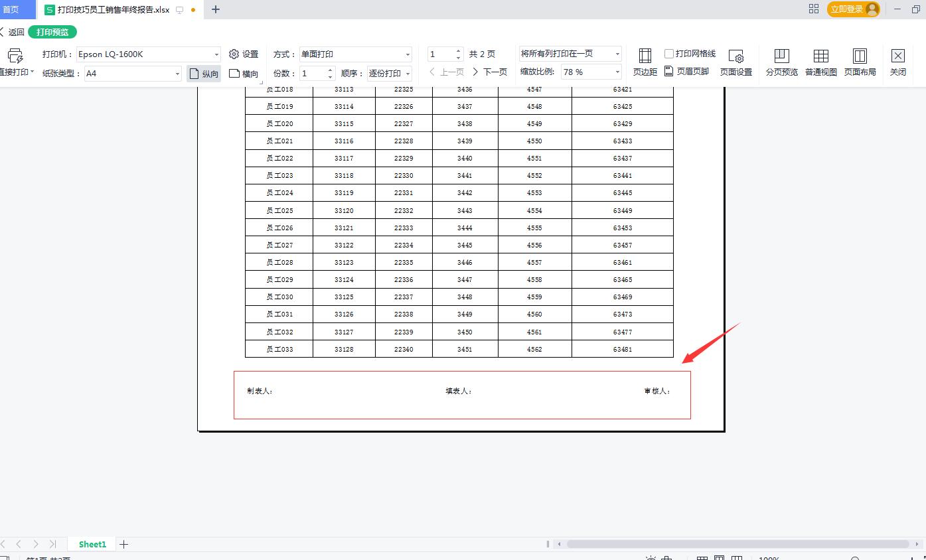Screen dimensions: 926x560
Task: Click the horizontal scrollbar thumb
Action: coord(737,544)
